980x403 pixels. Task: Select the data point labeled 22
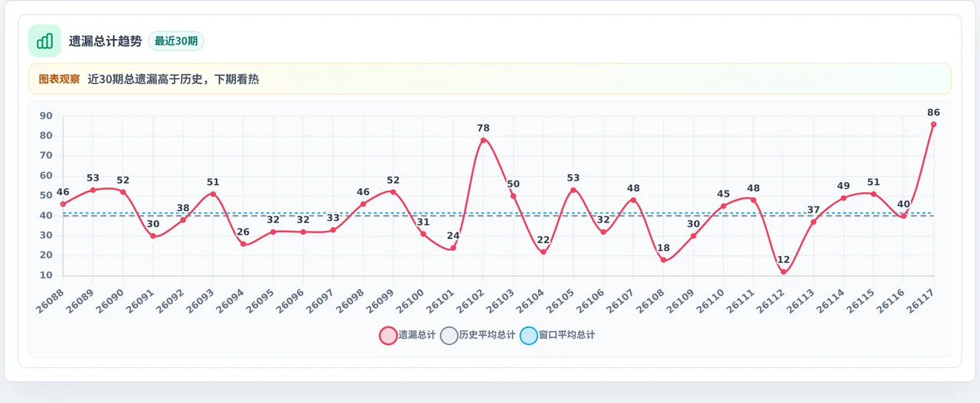tap(543, 252)
